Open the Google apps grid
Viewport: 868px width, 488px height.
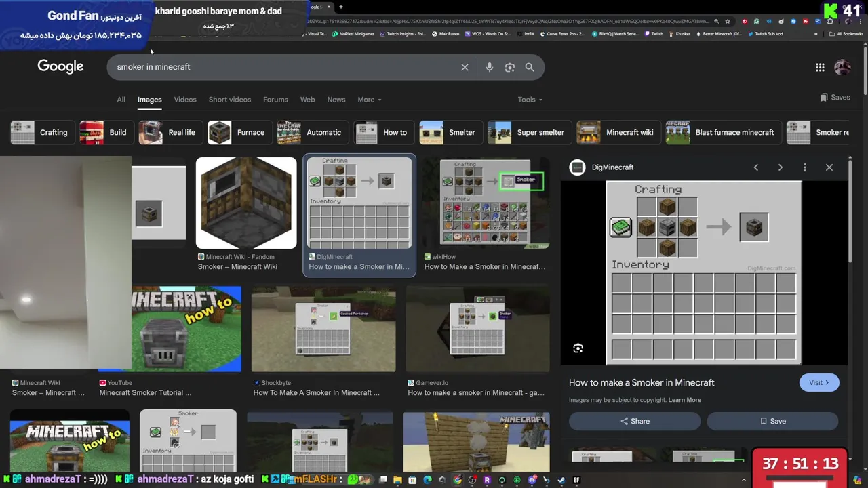tap(820, 67)
